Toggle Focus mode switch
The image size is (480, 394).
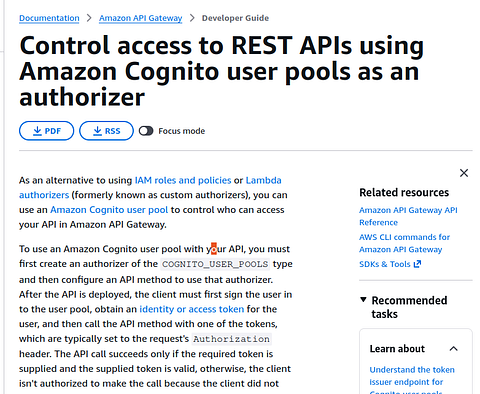tap(146, 131)
